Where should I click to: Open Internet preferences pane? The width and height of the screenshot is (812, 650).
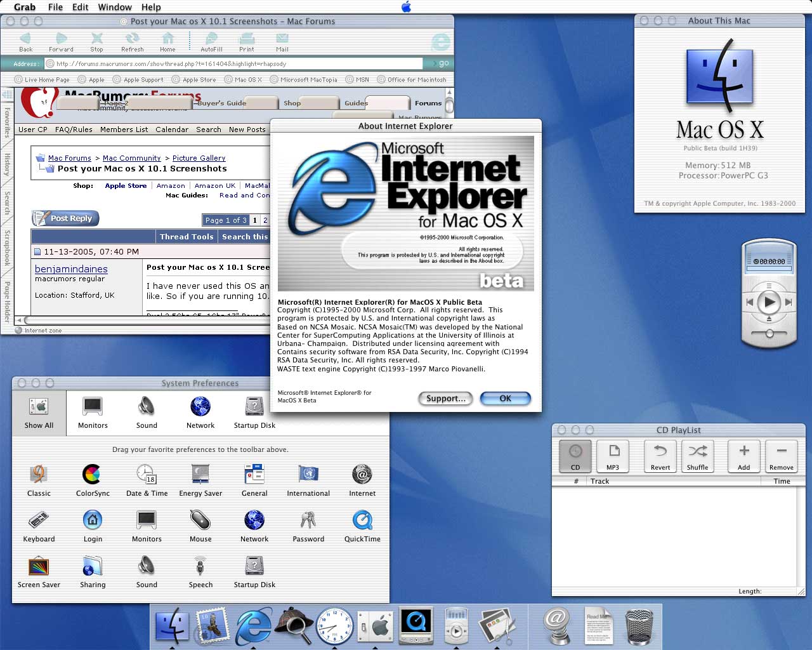(x=362, y=480)
